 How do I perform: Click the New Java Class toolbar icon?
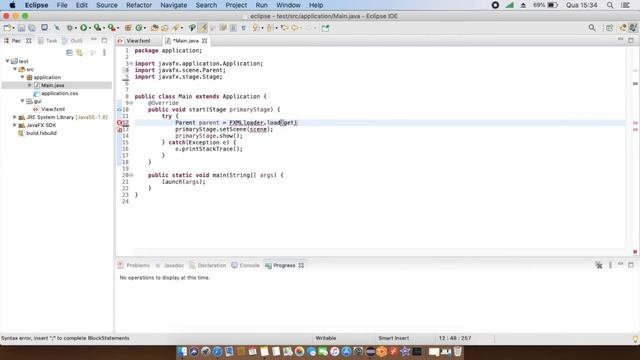coord(139,28)
